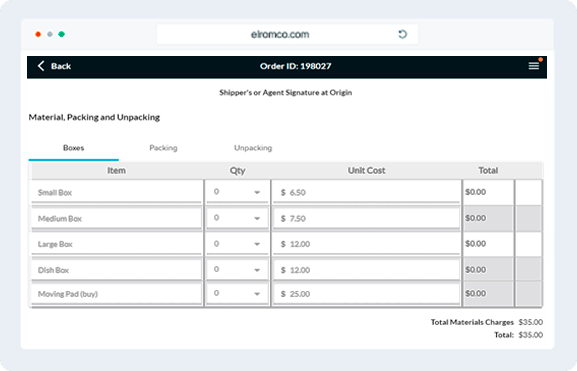Click the Moving Pad (buy) item field
577x371 pixels.
pos(116,294)
